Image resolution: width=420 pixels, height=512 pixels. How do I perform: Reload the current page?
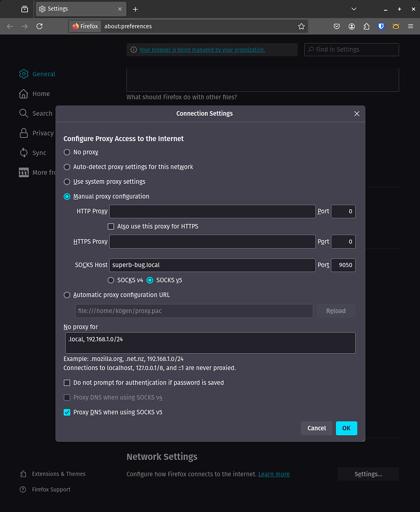pos(39,26)
